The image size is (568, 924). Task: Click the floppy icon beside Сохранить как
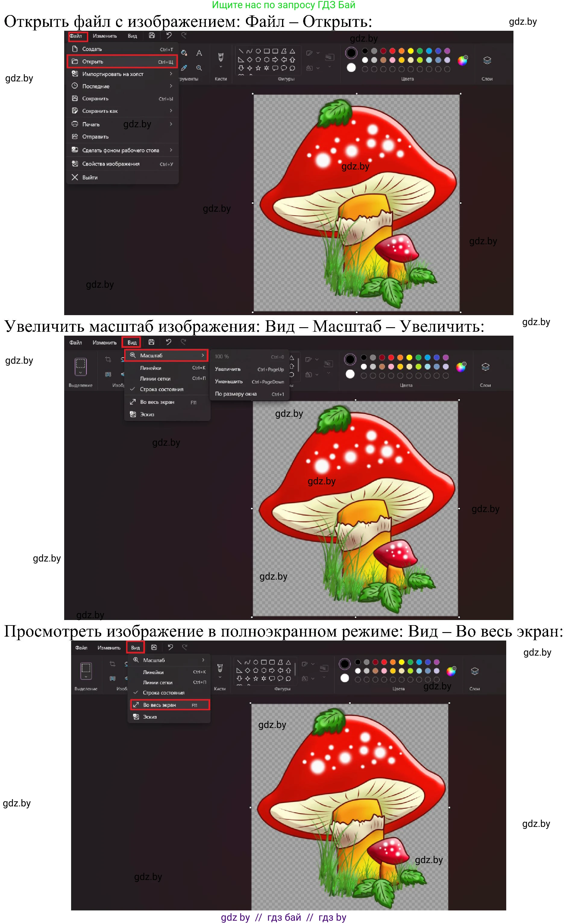point(75,111)
